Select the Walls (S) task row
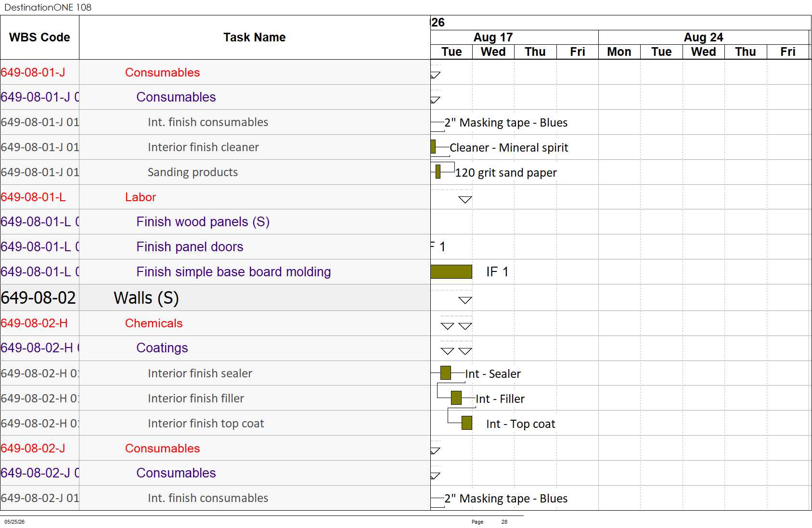 pyautogui.click(x=215, y=297)
